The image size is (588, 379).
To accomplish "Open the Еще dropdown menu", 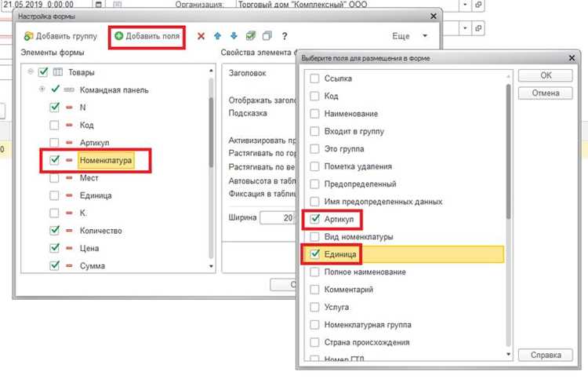I will 409,36.
